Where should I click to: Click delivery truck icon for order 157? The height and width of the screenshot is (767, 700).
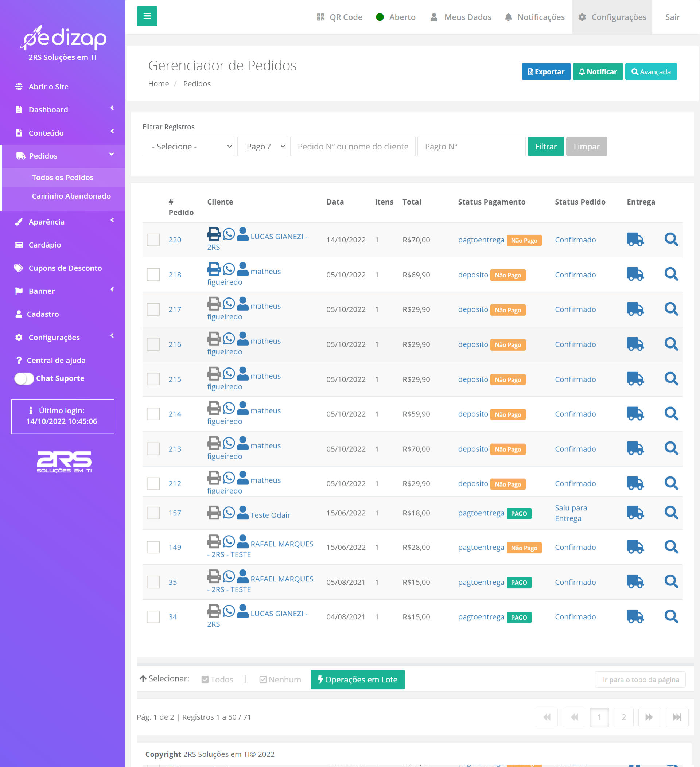[635, 513]
